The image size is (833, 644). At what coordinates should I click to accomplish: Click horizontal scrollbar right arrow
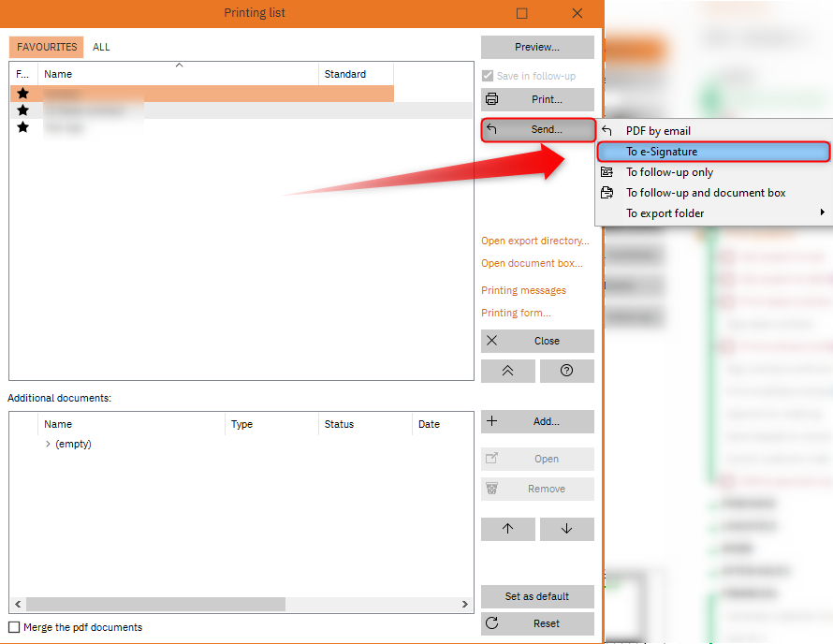pyautogui.click(x=465, y=604)
